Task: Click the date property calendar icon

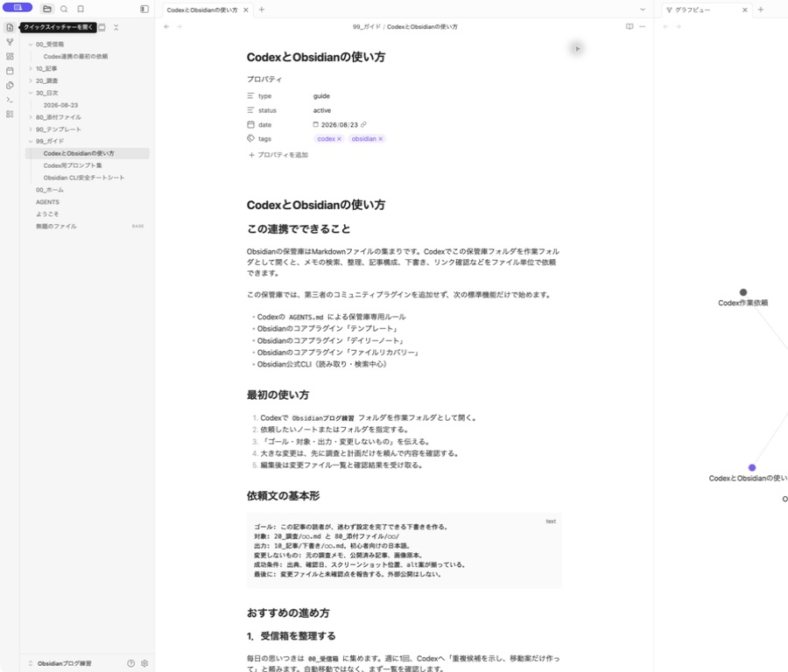Action: tap(250, 124)
